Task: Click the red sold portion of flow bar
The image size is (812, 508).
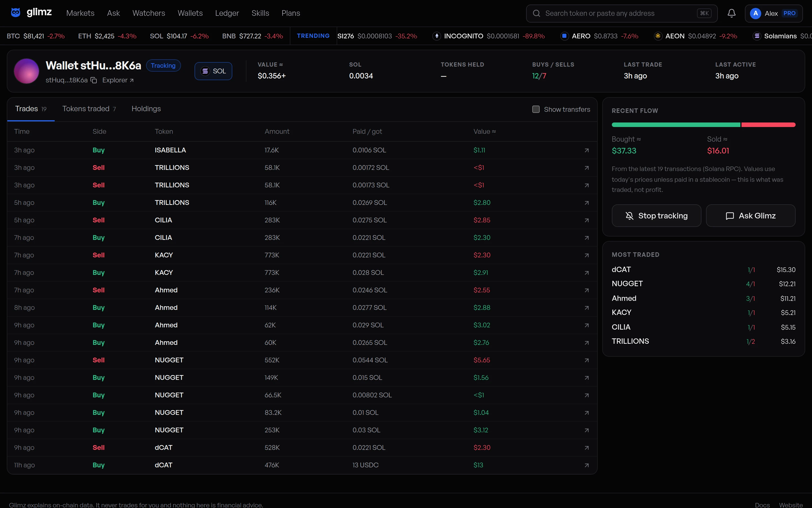Action: pyautogui.click(x=768, y=125)
